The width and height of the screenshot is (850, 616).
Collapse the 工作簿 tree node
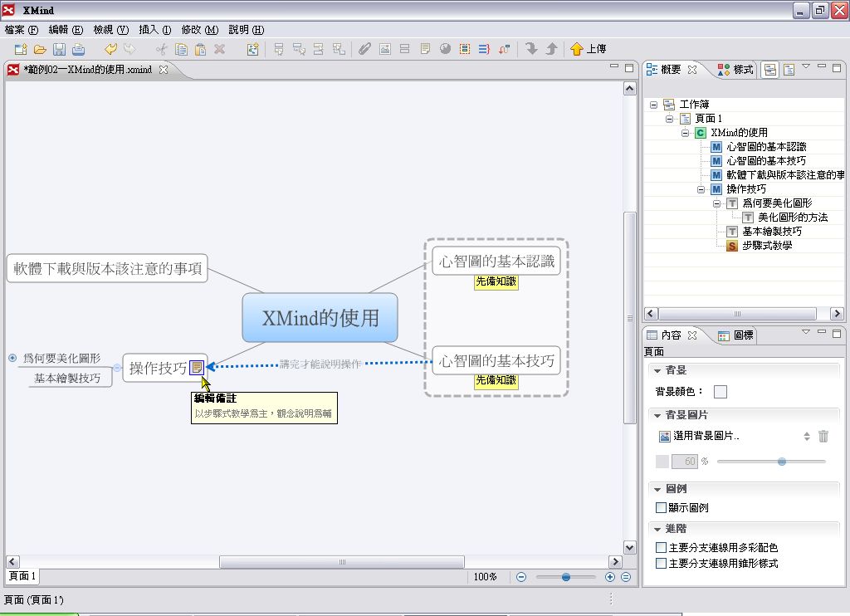(x=654, y=105)
